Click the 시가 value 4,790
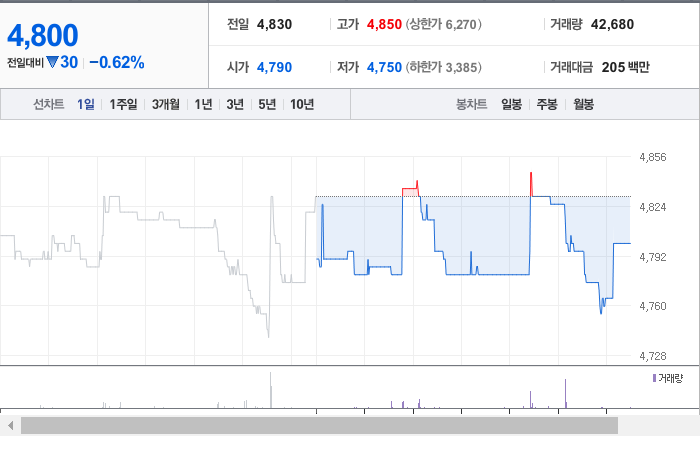This screenshot has height=450, width=700. coord(274,67)
